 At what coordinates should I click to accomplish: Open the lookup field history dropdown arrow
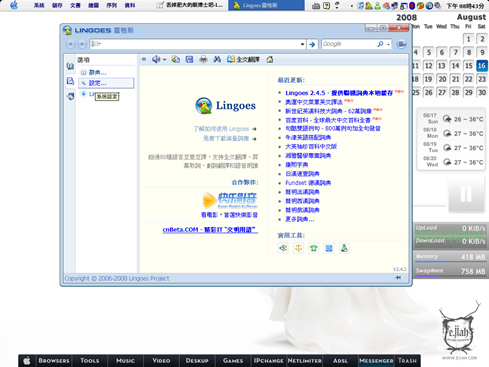tap(302, 44)
